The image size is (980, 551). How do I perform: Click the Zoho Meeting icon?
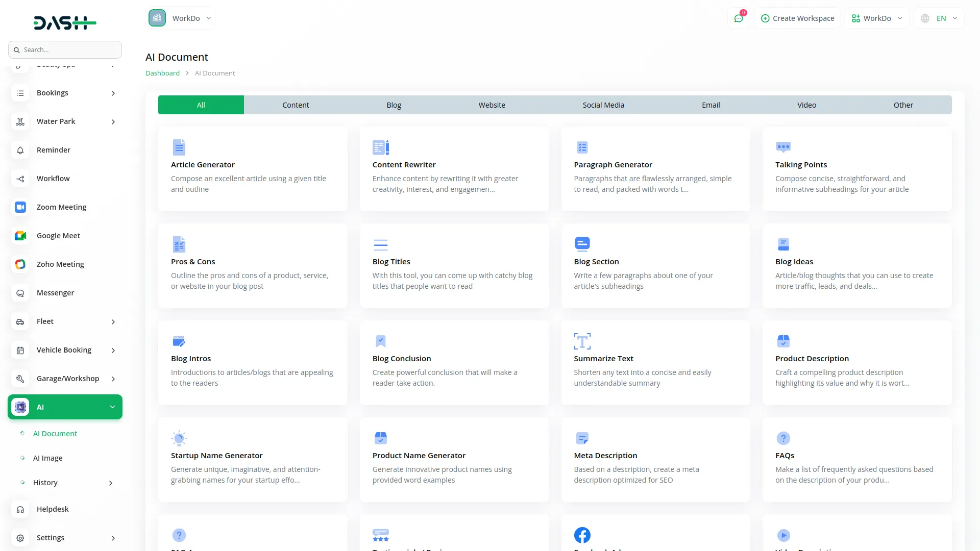point(20,264)
